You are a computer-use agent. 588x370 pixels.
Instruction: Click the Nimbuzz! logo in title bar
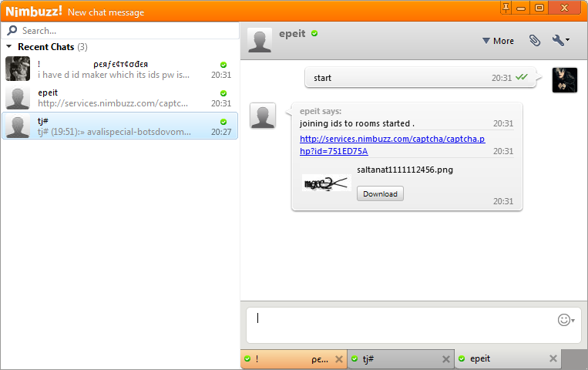34,12
